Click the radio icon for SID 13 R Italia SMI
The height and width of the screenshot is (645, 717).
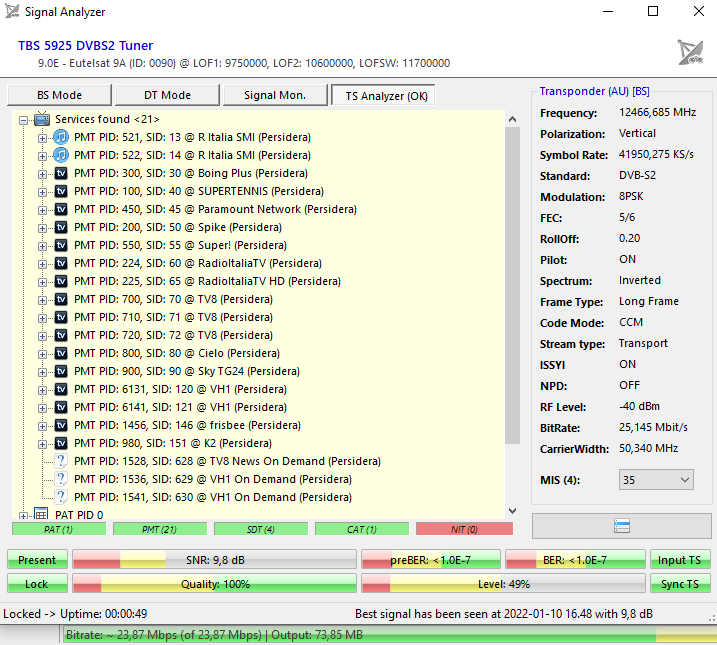(x=61, y=137)
